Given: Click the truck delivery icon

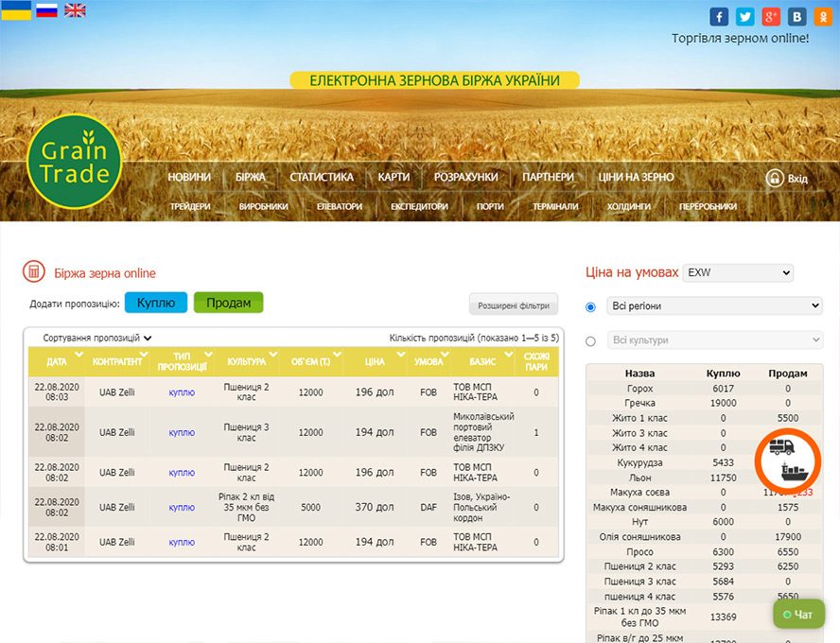Looking at the screenshot, I should 781,446.
